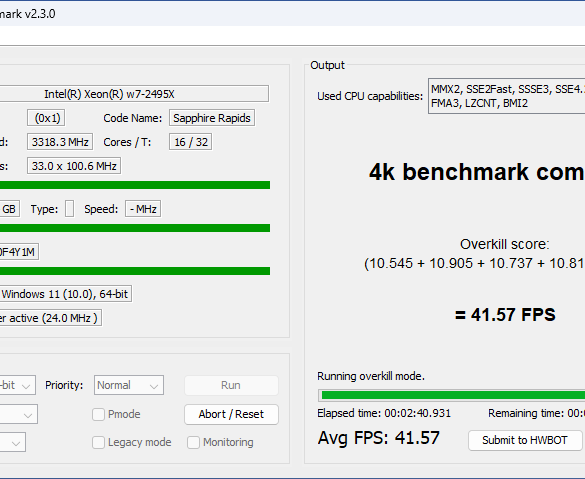Click the 3318.3 MHz speed field
The image size is (585, 479).
tap(60, 142)
